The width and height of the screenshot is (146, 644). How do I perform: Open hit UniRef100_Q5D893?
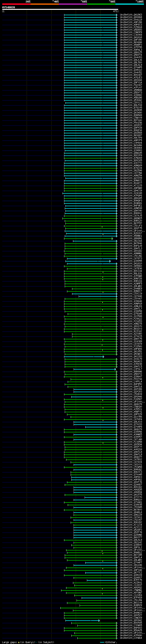pyautogui.click(x=131, y=30)
